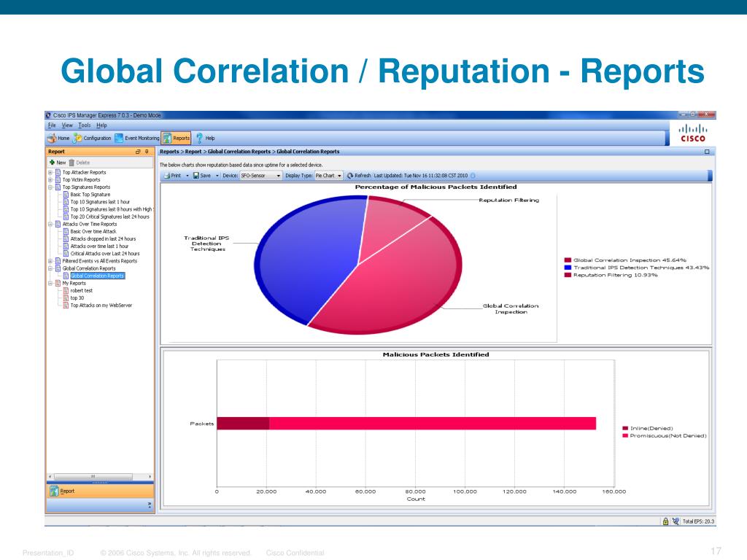Select the highlighted Global Correlation Reports item

click(x=97, y=276)
